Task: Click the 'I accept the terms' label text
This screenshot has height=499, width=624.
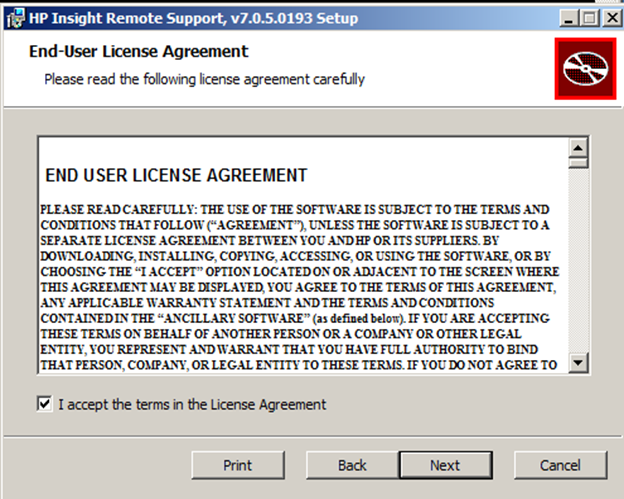Action: pyautogui.click(x=192, y=405)
